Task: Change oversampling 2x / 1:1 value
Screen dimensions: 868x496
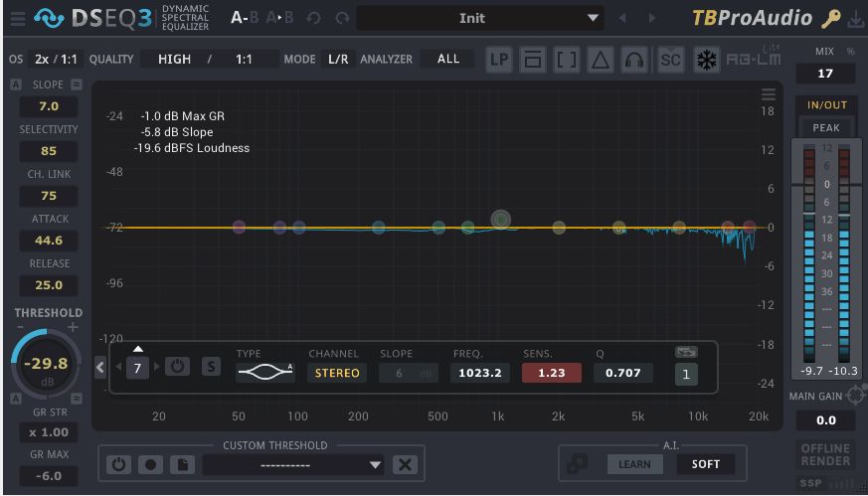Action: coord(56,60)
